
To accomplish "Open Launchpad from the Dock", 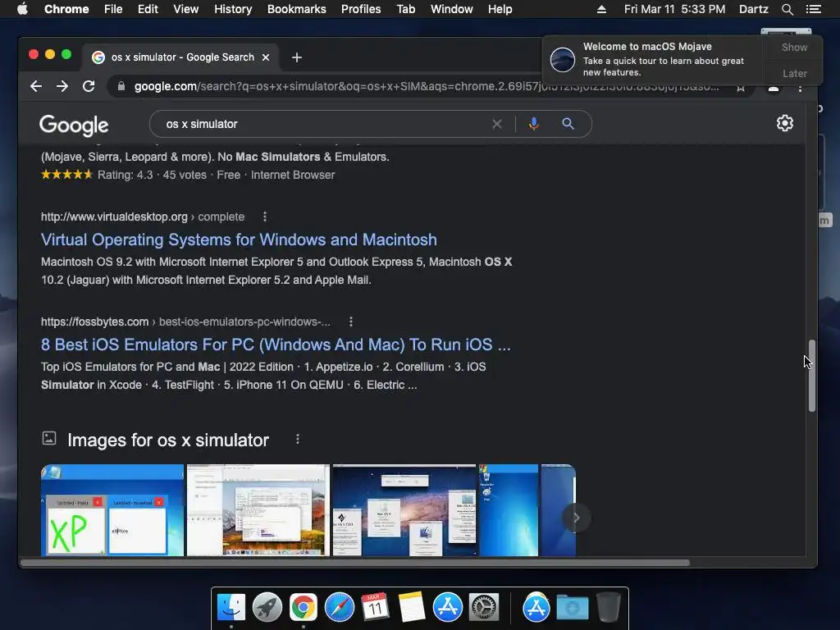I will pyautogui.click(x=267, y=608).
